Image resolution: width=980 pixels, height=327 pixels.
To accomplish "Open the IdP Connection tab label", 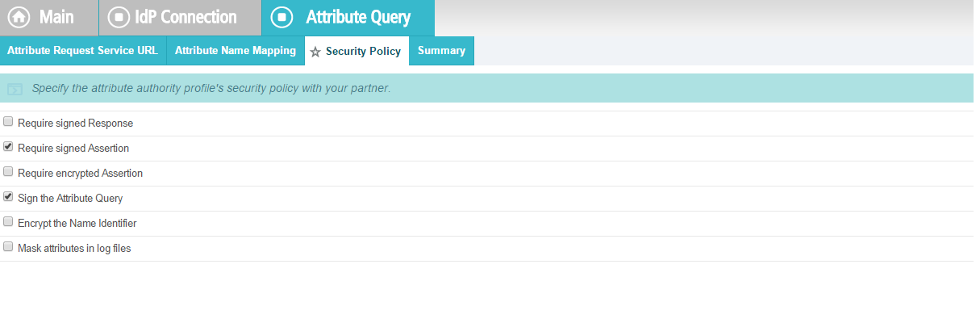I will [x=187, y=17].
